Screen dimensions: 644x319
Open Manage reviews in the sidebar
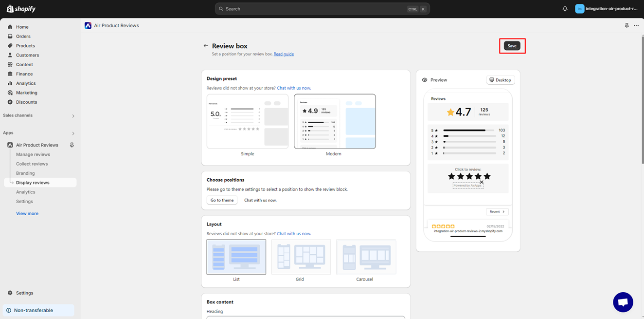tap(33, 154)
